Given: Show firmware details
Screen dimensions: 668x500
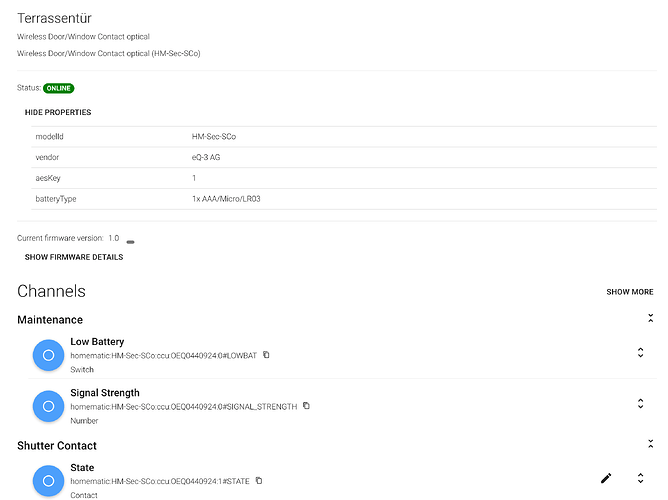Looking at the screenshot, I should click(74, 257).
